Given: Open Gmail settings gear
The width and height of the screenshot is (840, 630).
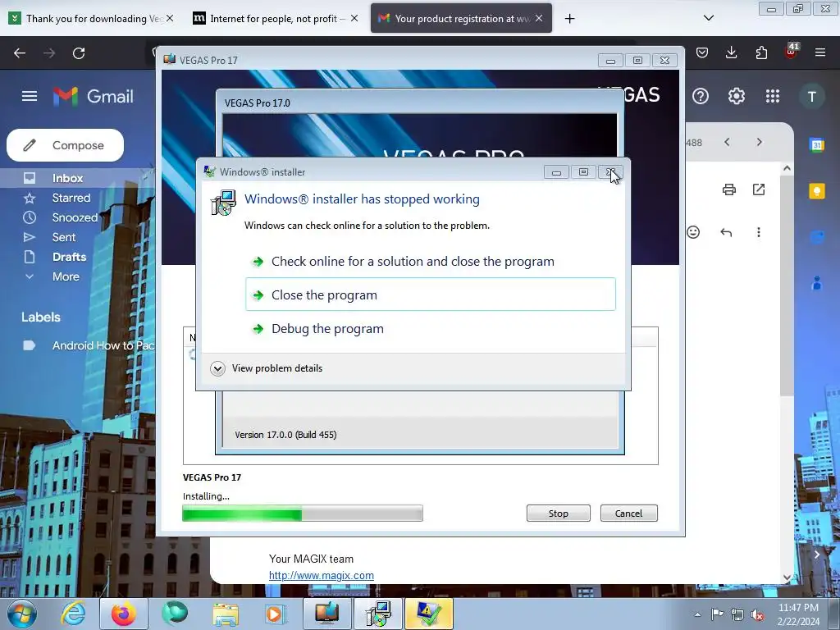Looking at the screenshot, I should (737, 96).
